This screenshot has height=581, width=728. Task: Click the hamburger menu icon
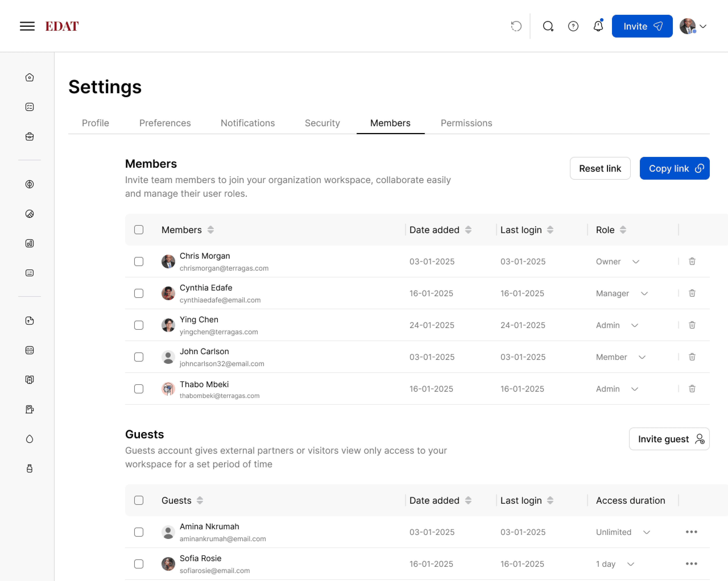pyautogui.click(x=27, y=26)
